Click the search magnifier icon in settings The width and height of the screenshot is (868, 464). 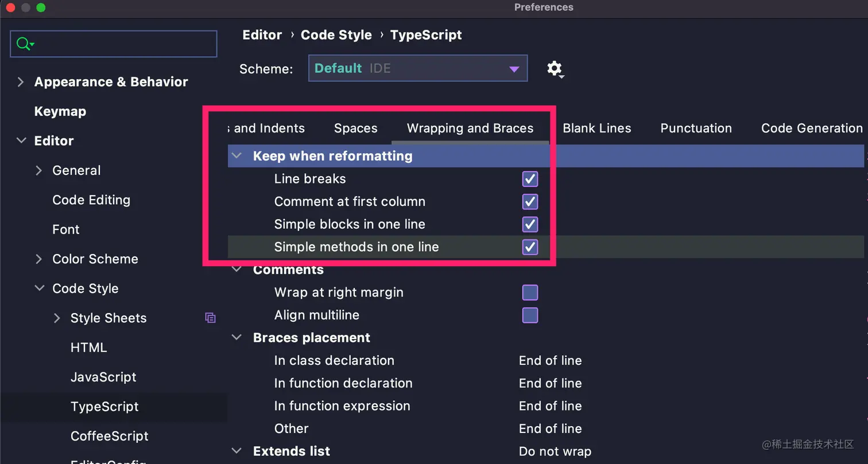(25, 44)
